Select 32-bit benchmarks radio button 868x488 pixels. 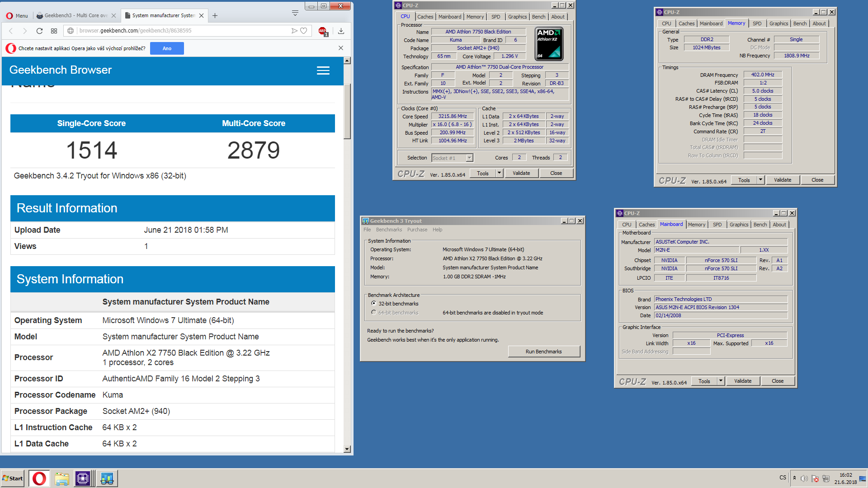(x=374, y=304)
